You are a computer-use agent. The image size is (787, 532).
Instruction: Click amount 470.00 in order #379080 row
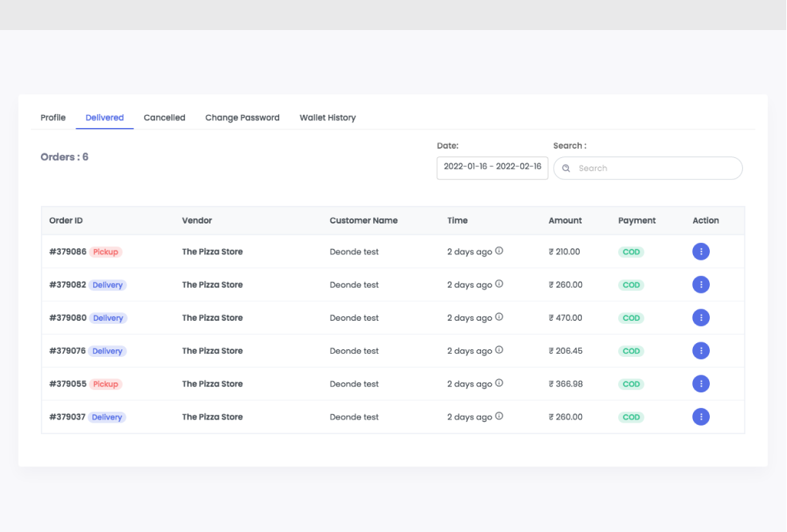(x=566, y=318)
